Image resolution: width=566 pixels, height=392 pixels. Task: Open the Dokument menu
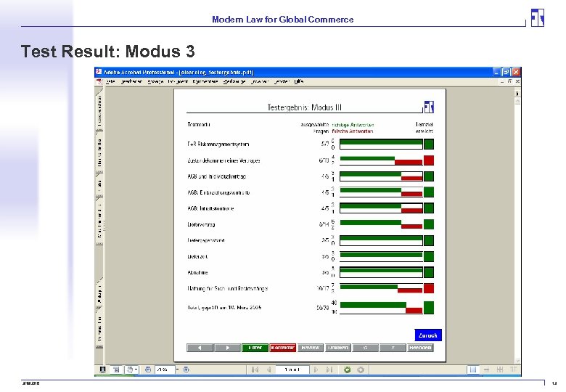click(178, 81)
